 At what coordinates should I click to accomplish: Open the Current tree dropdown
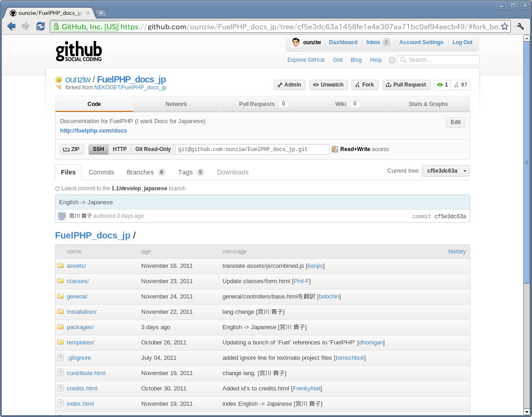(445, 171)
